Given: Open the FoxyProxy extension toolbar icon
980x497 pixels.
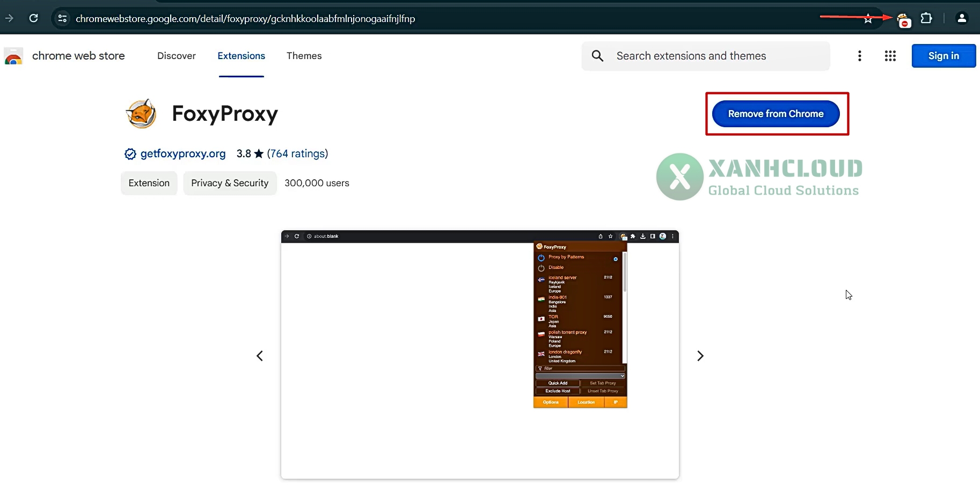Looking at the screenshot, I should [904, 20].
